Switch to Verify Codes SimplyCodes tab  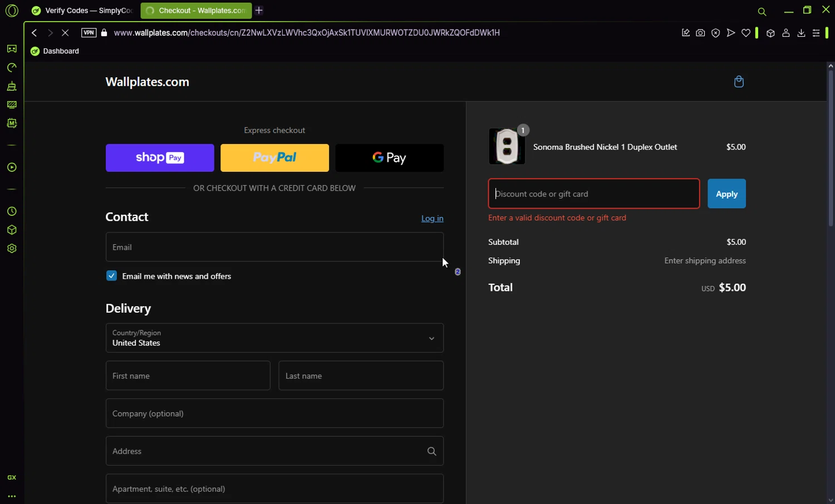point(82,11)
